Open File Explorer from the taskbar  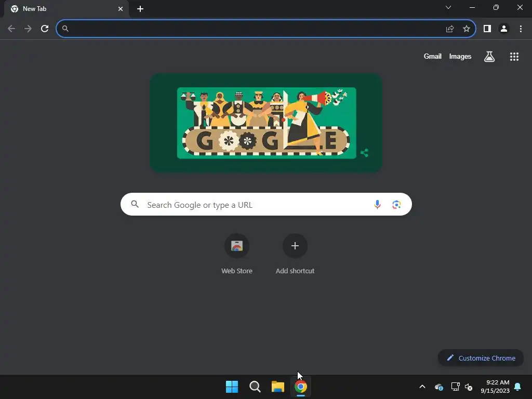pyautogui.click(x=278, y=387)
